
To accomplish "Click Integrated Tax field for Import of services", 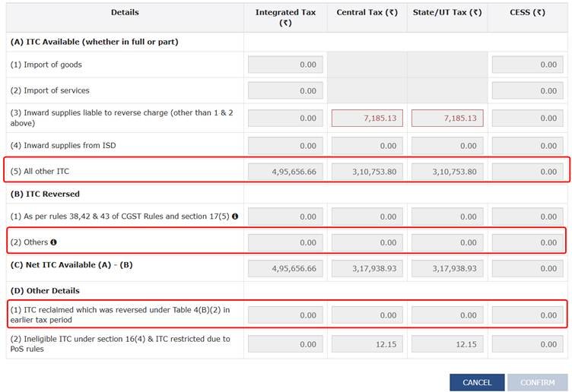I will 285,90.
